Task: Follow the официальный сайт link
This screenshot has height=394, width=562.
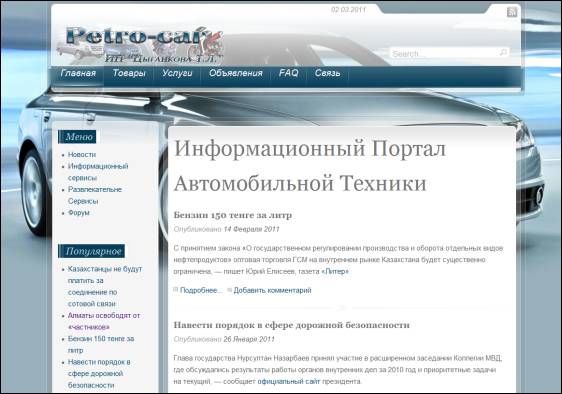Action: click(x=289, y=381)
